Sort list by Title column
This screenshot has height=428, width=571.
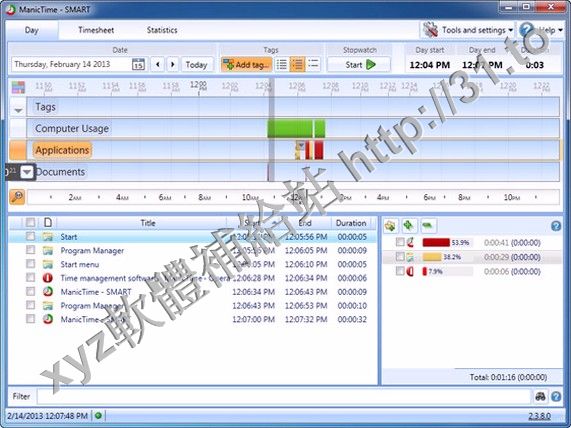pos(148,223)
